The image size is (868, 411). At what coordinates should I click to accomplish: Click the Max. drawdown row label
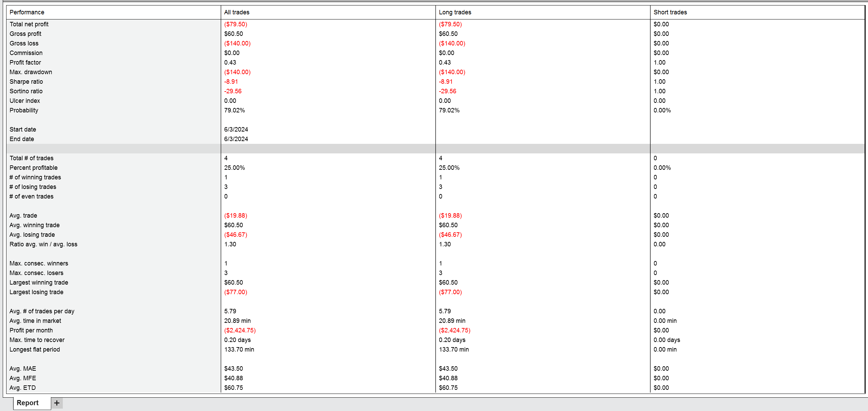pyautogui.click(x=31, y=72)
